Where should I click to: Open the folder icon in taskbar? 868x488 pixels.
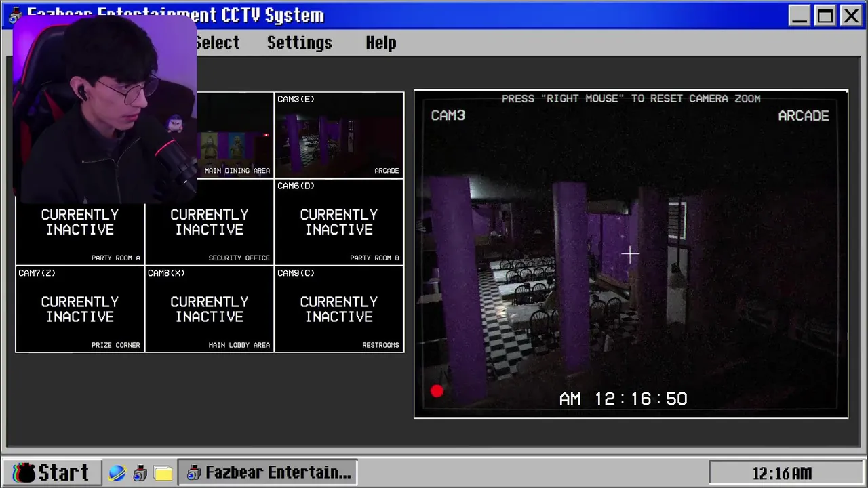(x=163, y=473)
